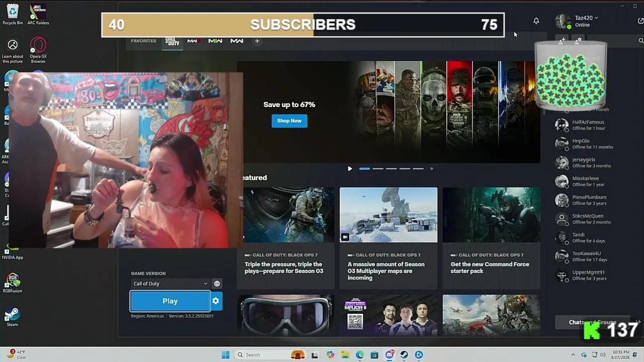Add a game to favorites with plus
The image size is (644, 362).
tap(257, 41)
